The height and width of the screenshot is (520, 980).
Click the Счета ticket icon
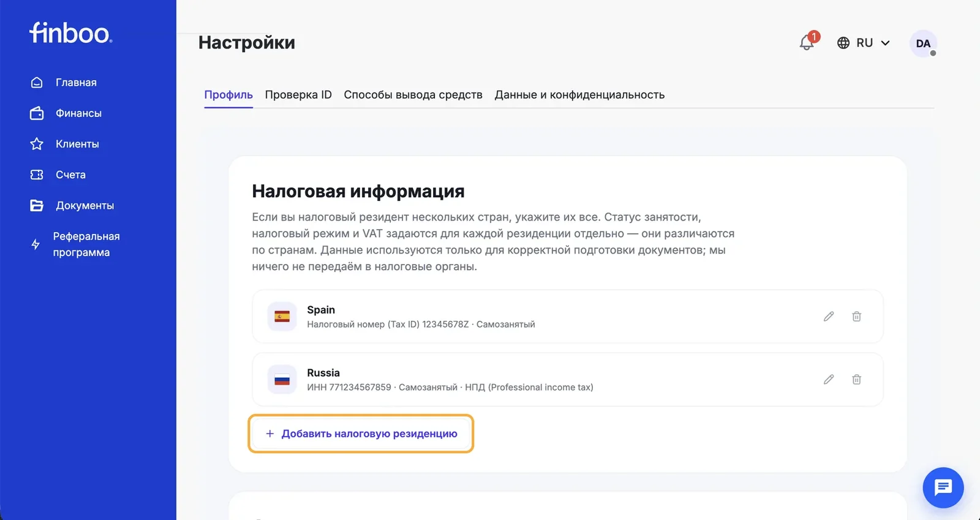[37, 175]
